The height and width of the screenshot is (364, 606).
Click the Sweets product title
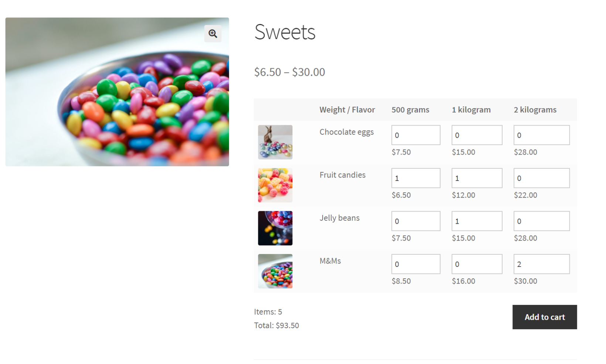point(285,32)
